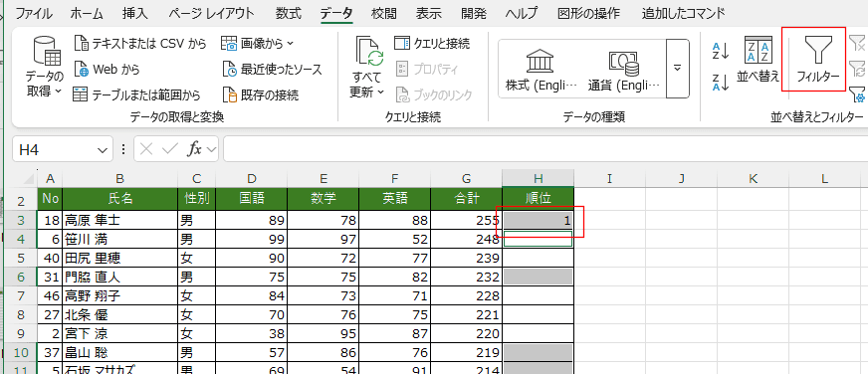Select column H header
The height and width of the screenshot is (374, 868).
point(538,178)
